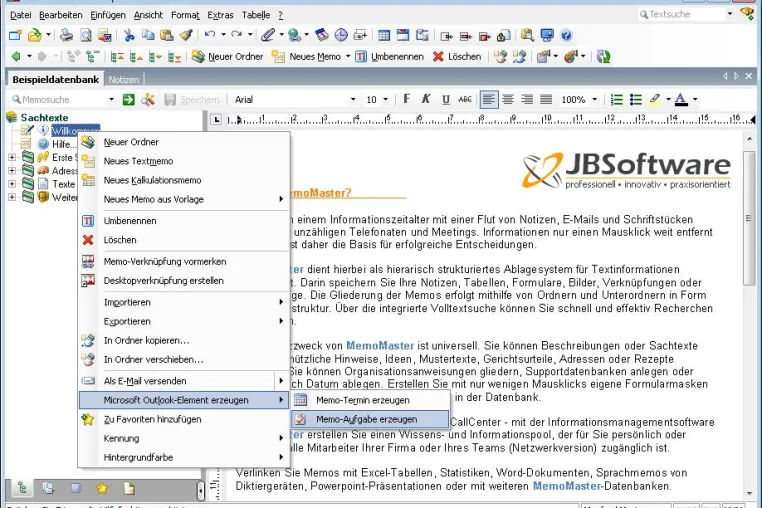Expand the Texte tree folder node
Screen dimensions: 762x508
12,184
